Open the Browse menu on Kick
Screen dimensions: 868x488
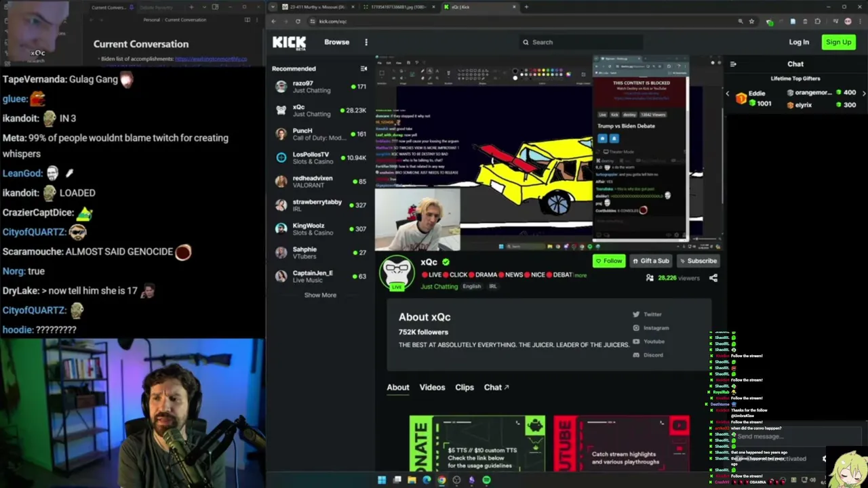click(x=336, y=42)
